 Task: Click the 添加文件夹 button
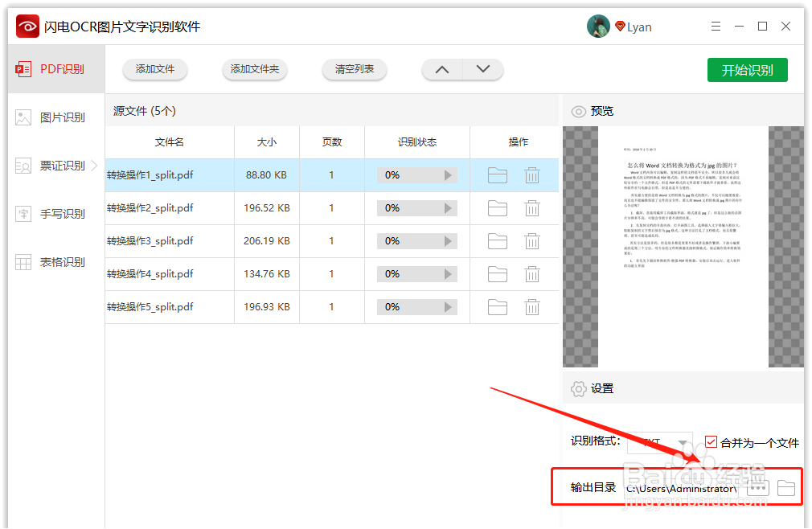tap(255, 70)
